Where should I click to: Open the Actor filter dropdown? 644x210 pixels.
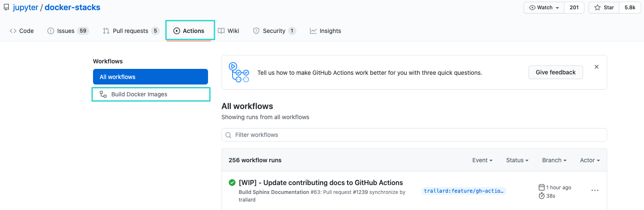pos(590,160)
